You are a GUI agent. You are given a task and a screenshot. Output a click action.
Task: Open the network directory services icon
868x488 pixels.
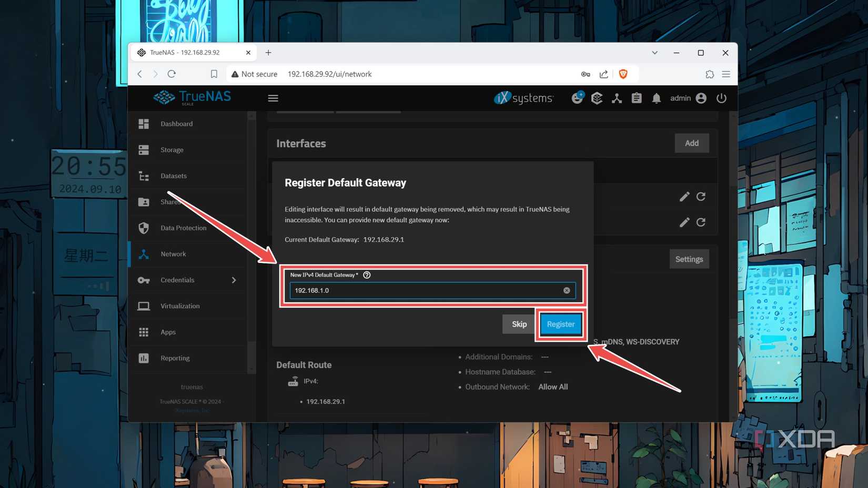(617, 98)
